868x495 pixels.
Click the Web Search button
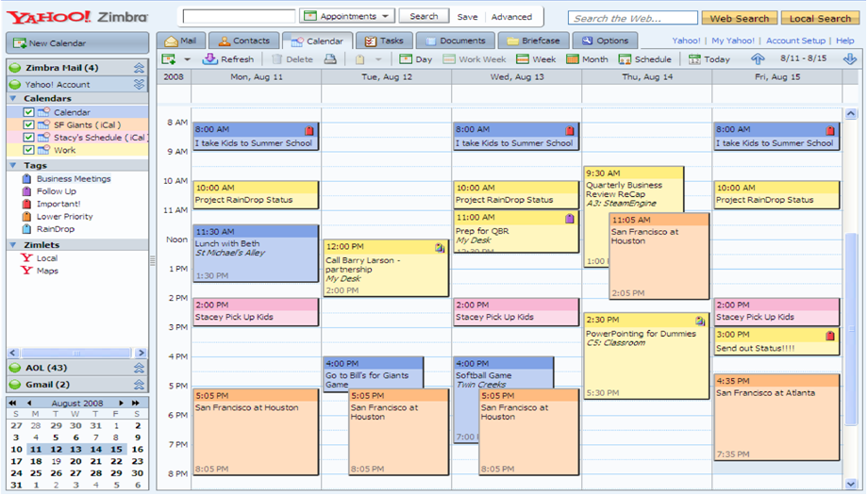(x=740, y=18)
